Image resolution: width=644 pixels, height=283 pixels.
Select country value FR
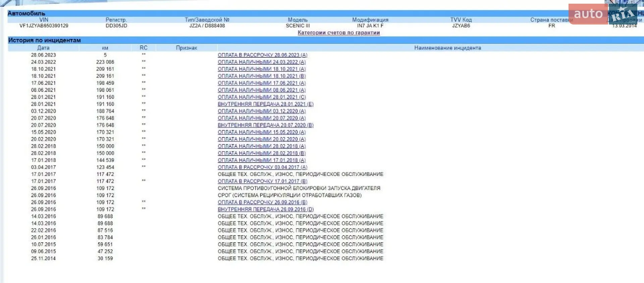(552, 26)
